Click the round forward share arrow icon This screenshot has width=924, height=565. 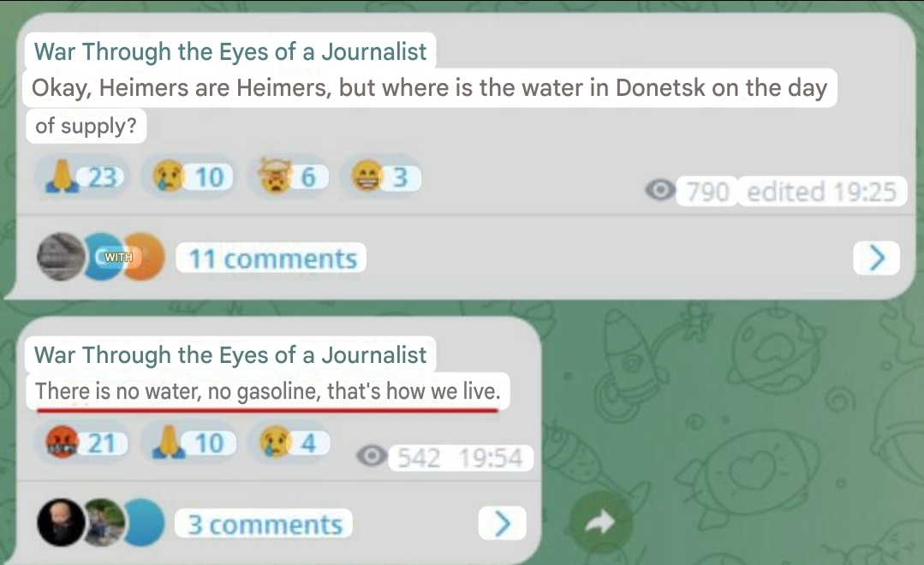(x=600, y=522)
